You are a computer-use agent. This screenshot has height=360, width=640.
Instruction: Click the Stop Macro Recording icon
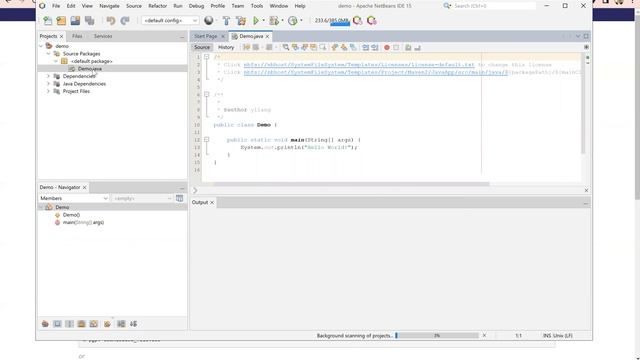click(x=396, y=47)
